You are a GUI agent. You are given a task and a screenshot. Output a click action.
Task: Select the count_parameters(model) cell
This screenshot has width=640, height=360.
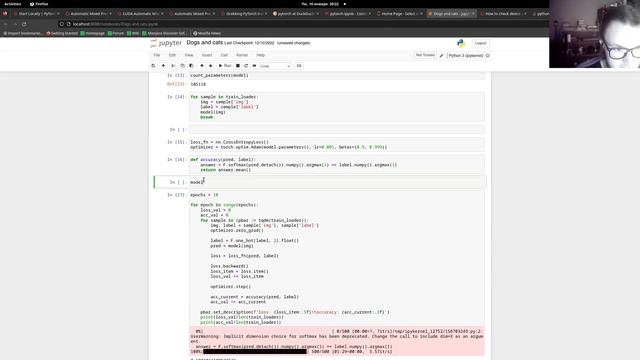337,76
